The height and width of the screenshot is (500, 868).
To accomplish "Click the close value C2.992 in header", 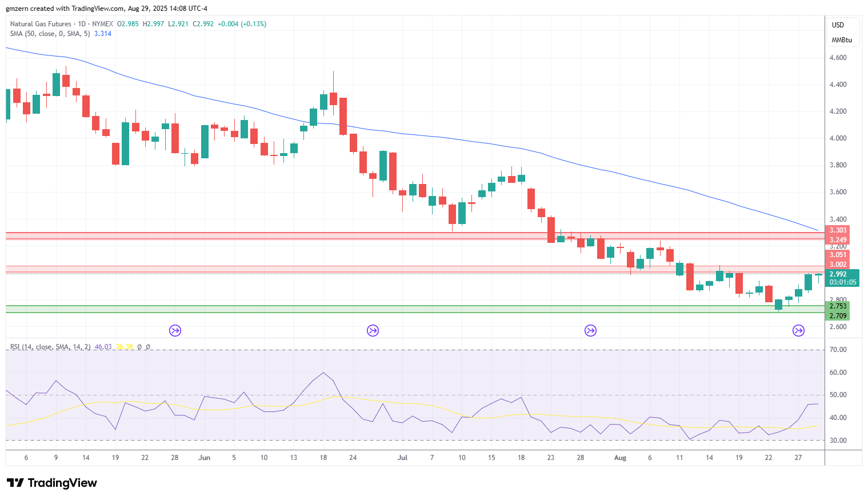I will click(x=203, y=24).
